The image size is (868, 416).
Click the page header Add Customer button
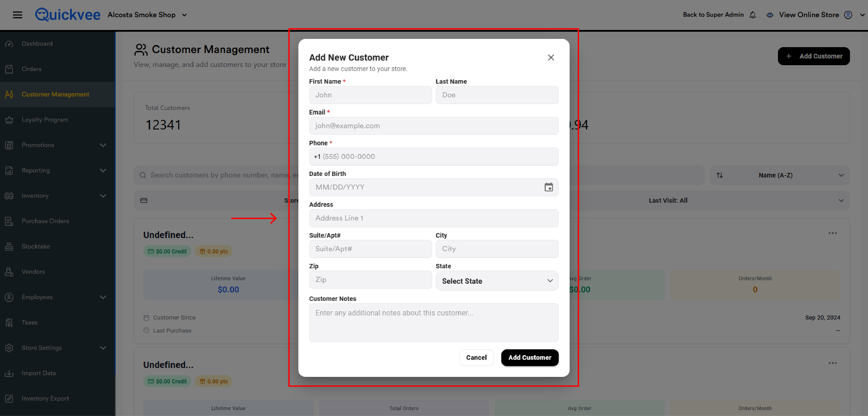click(813, 56)
